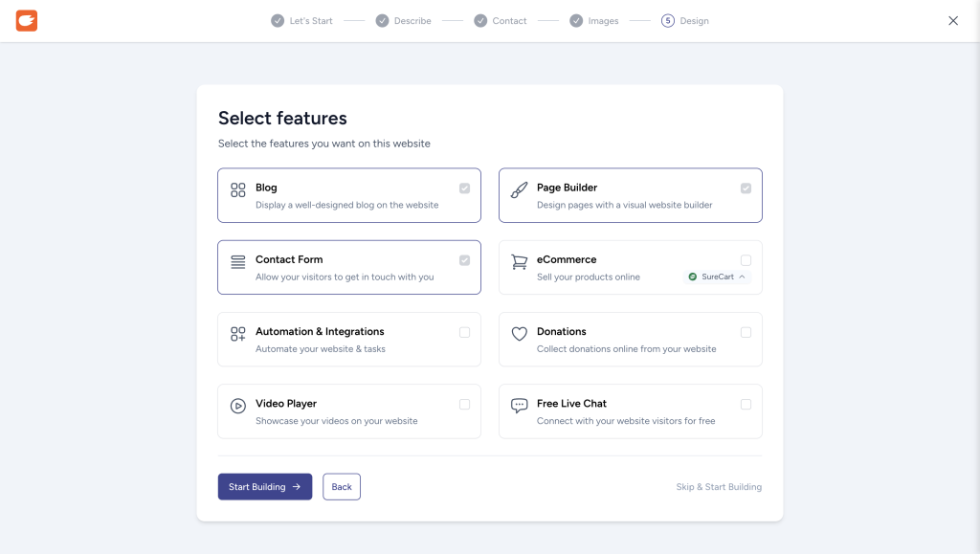Check the Donations feature checkbox

tap(746, 332)
